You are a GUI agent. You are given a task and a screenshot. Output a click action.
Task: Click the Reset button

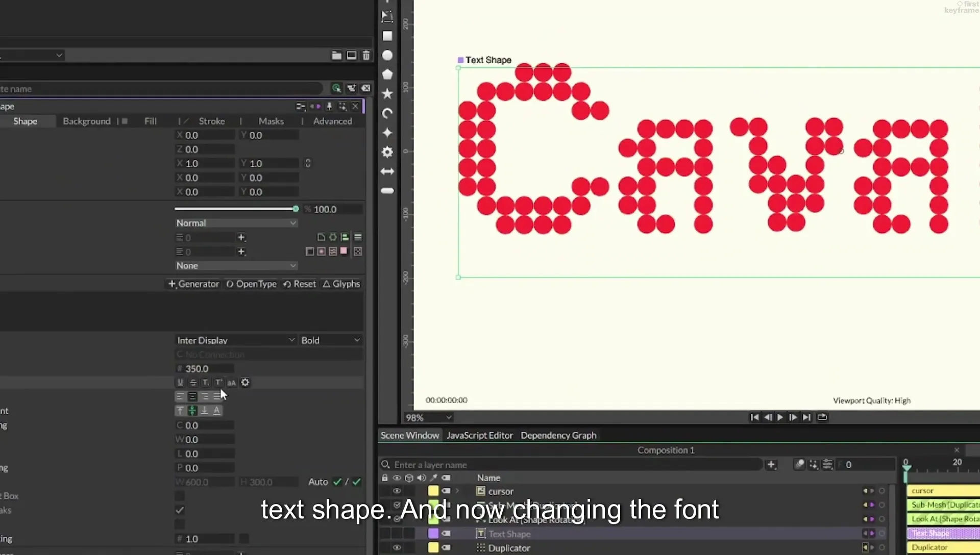300,284
